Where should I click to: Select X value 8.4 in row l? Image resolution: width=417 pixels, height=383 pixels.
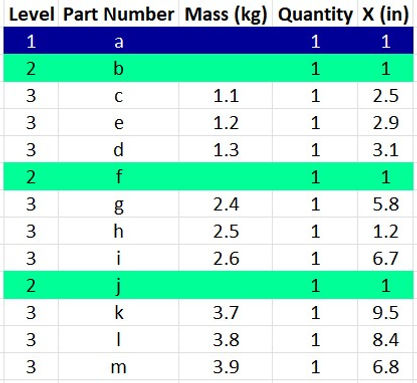[385, 339]
